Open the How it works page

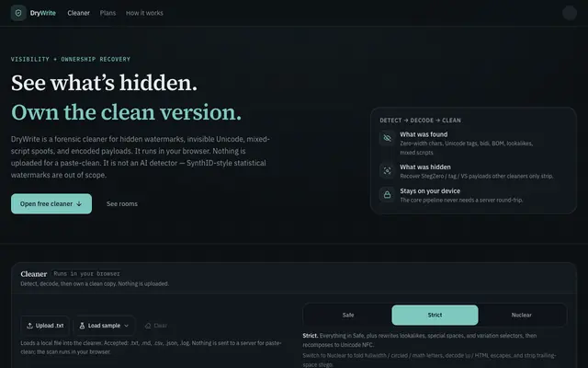pyautogui.click(x=144, y=13)
